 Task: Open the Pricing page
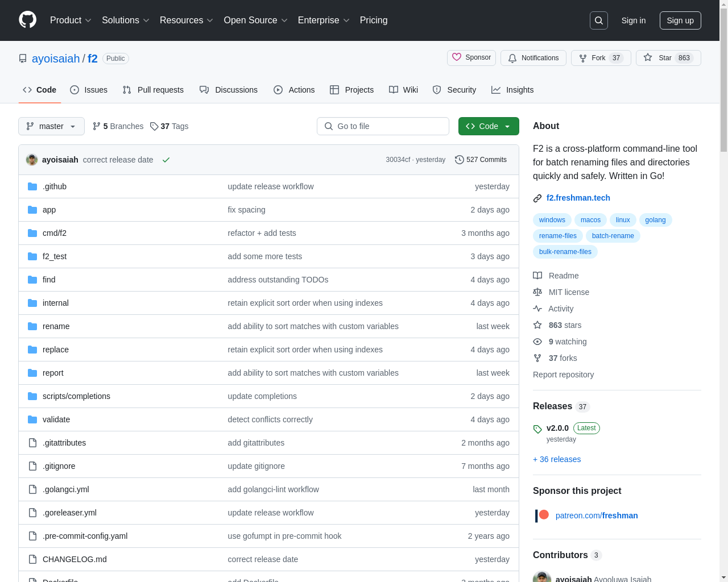coord(374,20)
